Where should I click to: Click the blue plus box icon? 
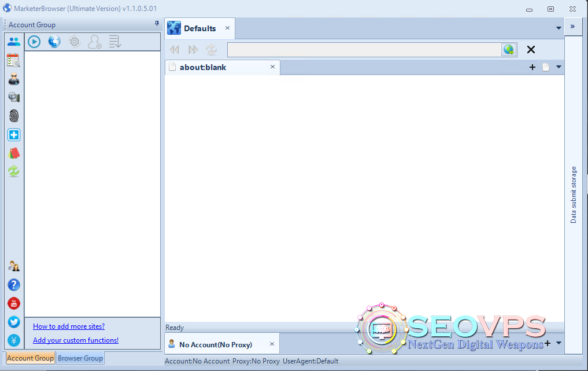pos(14,135)
